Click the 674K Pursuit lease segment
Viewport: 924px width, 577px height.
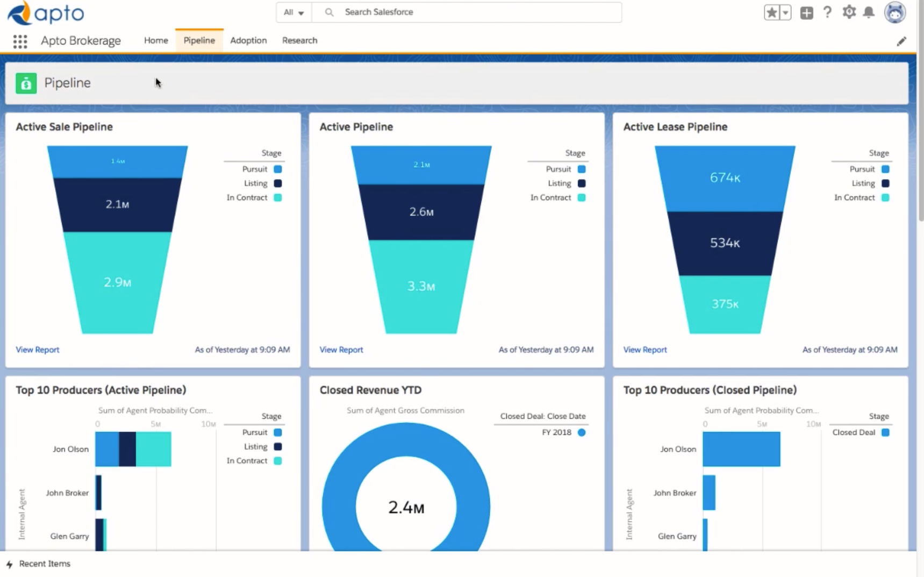tap(725, 178)
